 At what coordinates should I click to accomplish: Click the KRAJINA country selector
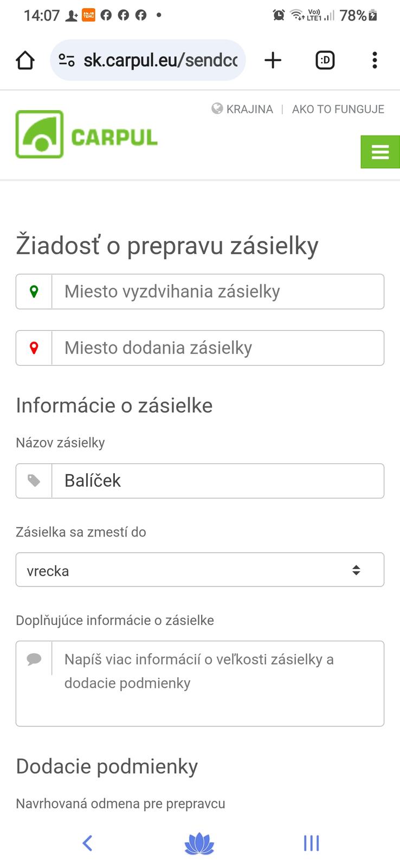[x=243, y=109]
